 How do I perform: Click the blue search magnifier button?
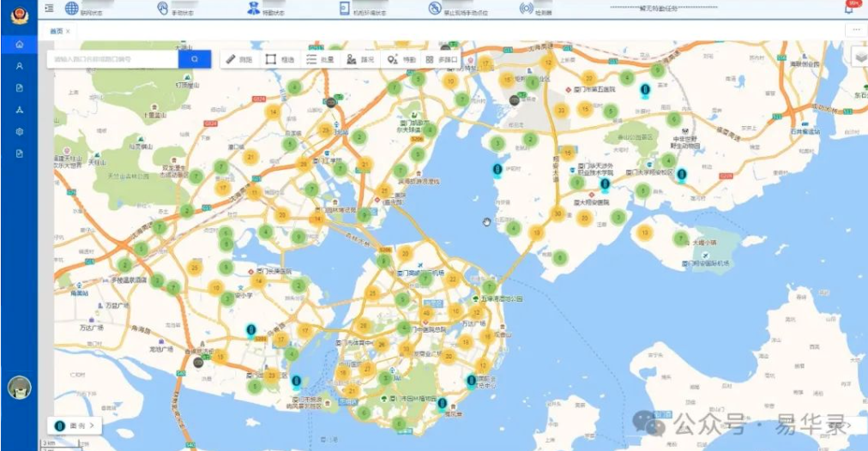coord(195,59)
